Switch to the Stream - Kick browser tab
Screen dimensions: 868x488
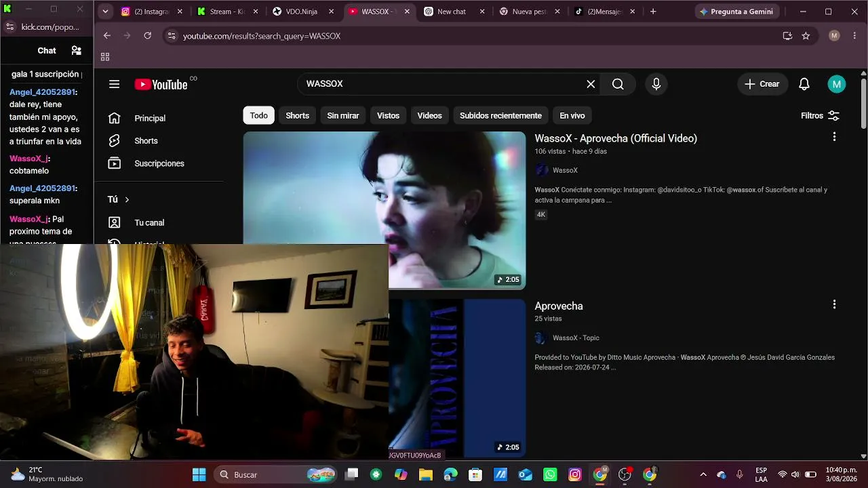(x=228, y=12)
